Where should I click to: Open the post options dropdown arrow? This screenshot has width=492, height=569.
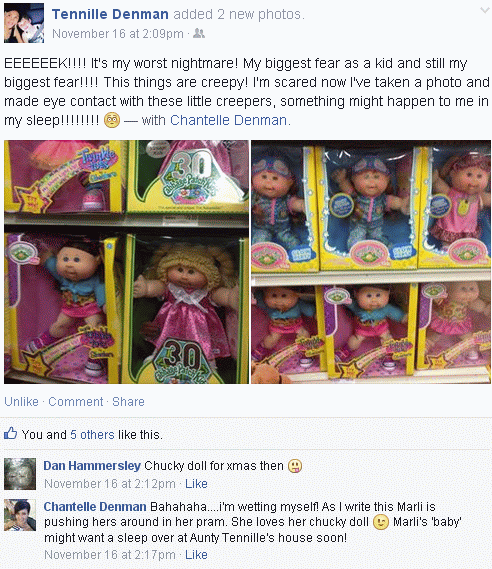coord(485,10)
